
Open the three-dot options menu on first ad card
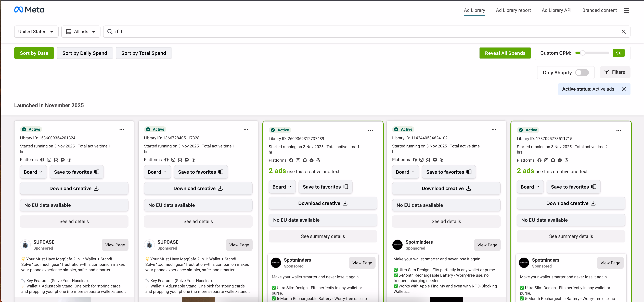pos(122,130)
